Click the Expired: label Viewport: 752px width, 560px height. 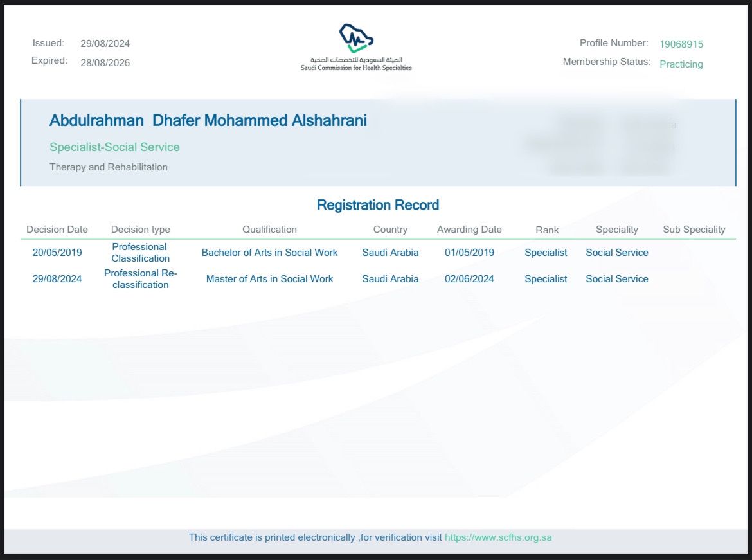(x=49, y=60)
